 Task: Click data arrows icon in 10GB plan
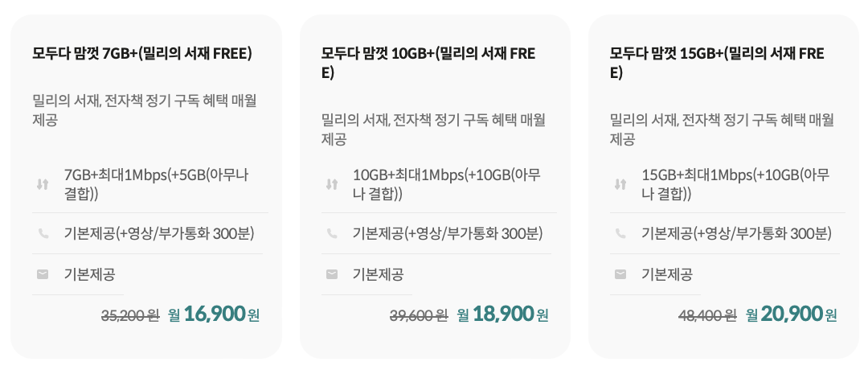tap(332, 185)
